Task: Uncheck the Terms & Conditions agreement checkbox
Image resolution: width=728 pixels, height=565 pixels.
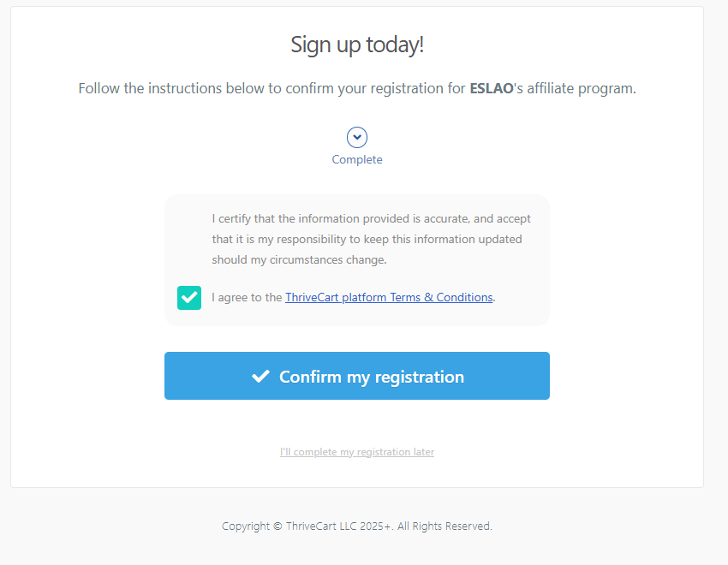Action: [x=189, y=298]
